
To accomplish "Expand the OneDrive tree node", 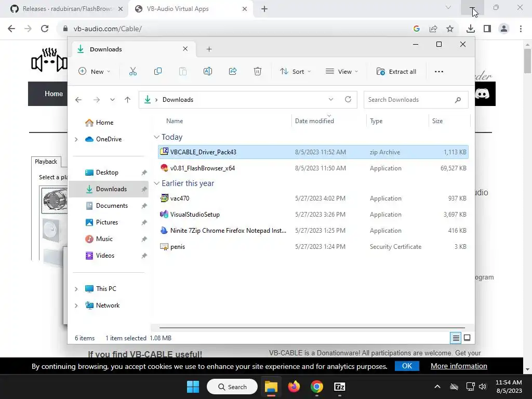I will tap(76, 139).
